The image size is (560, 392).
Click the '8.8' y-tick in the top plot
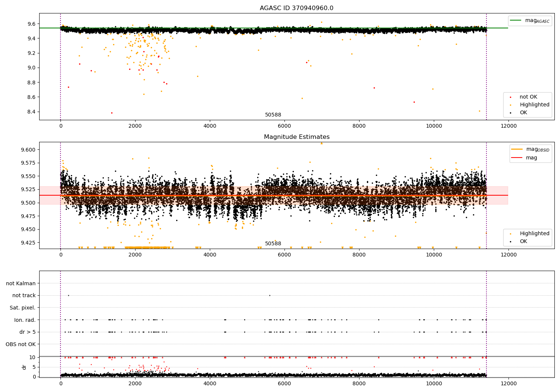coord(31,83)
